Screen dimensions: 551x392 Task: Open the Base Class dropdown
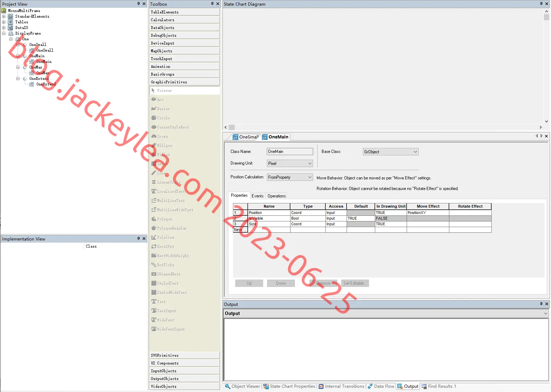[x=390, y=152]
